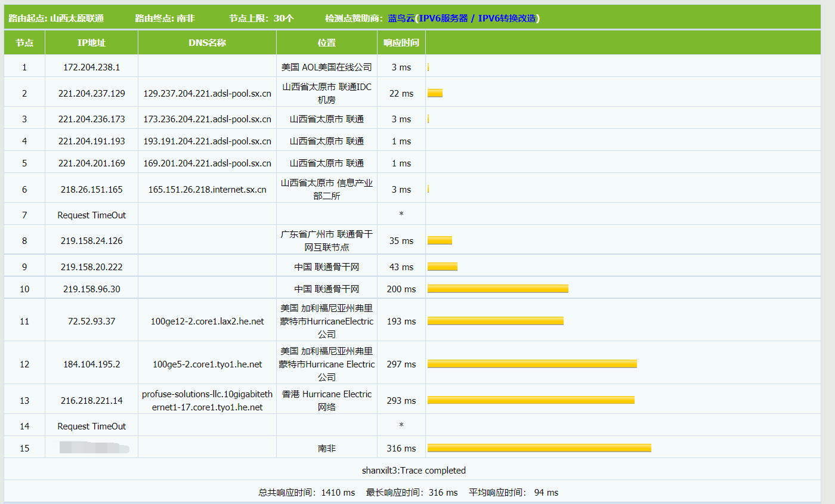Click location 南非 in node 15 row

[x=327, y=449]
